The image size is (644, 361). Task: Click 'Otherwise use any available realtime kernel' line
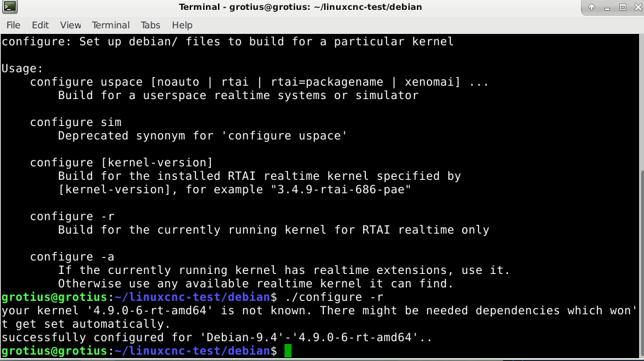(255, 284)
